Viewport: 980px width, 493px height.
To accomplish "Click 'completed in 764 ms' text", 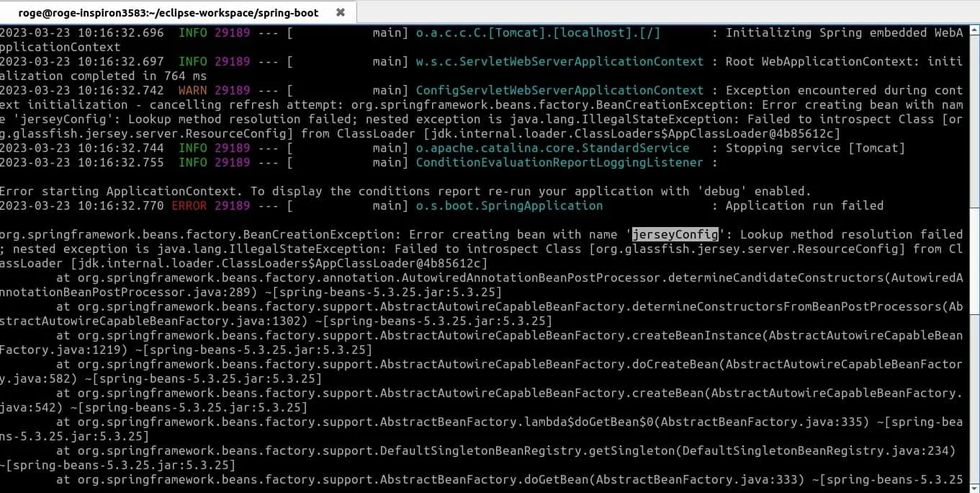I will pyautogui.click(x=138, y=76).
